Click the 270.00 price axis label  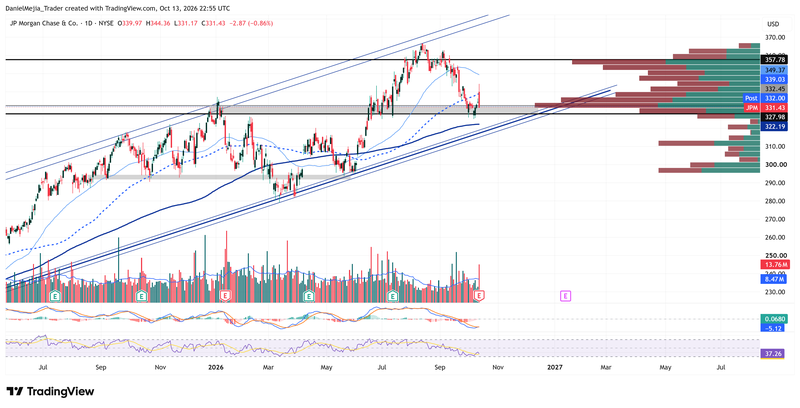click(x=774, y=219)
